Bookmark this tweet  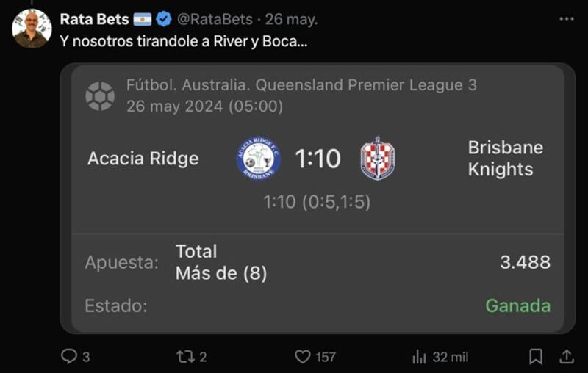click(536, 356)
